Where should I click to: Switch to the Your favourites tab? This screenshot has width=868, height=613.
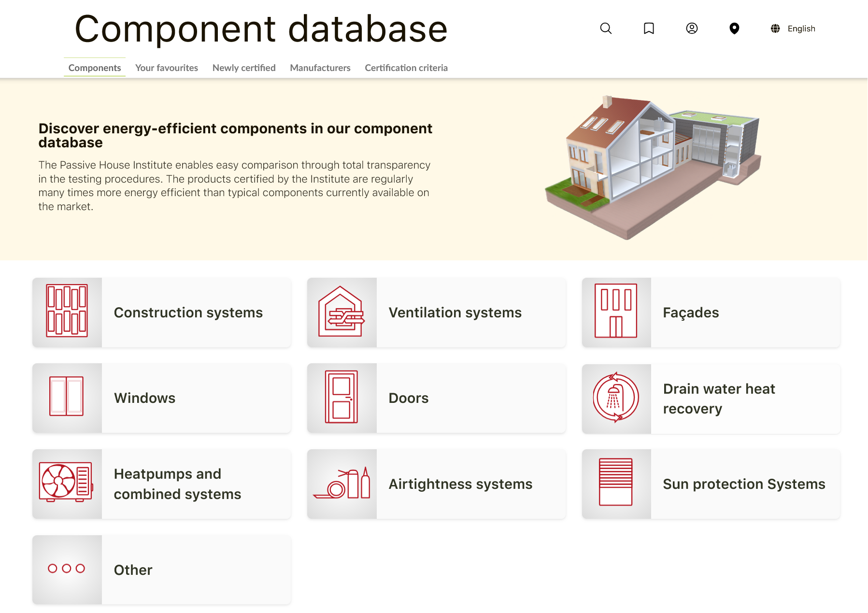coord(167,68)
